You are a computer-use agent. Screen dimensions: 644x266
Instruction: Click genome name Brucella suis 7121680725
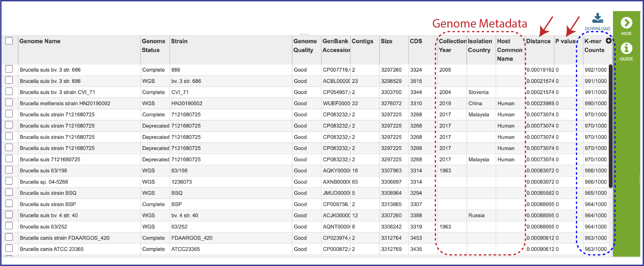[50, 160]
